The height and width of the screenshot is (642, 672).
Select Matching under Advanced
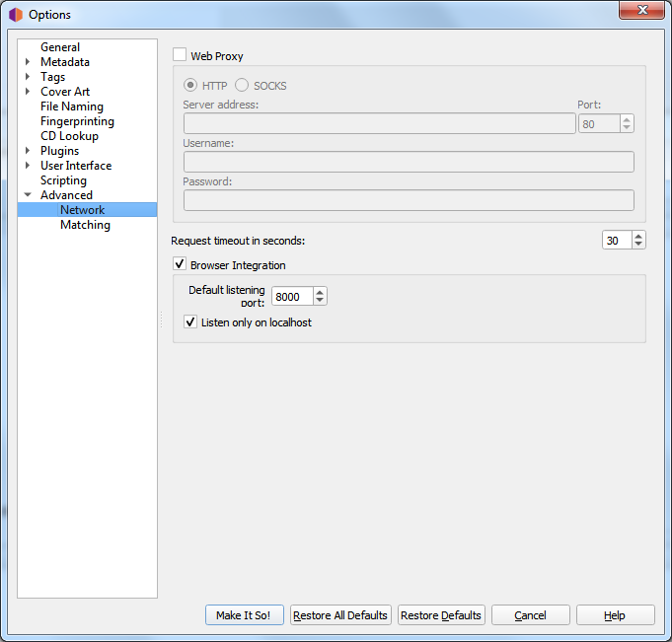pos(85,225)
